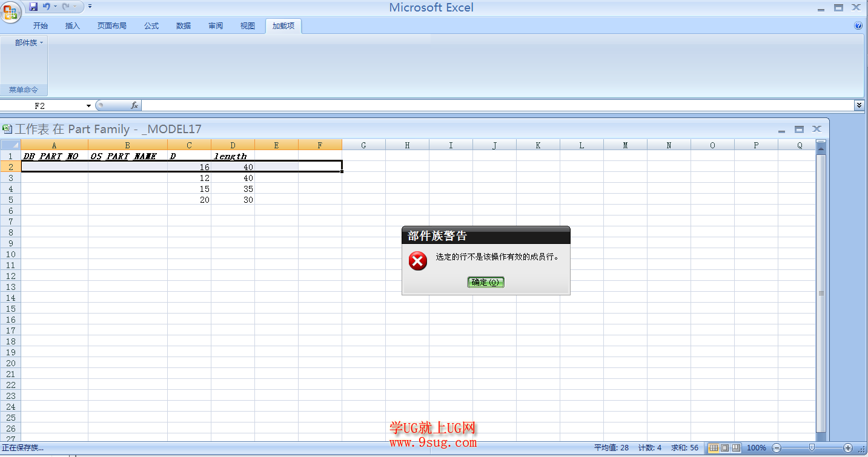This screenshot has height=457, width=868.
Task: Click the vertical scrollbar thumb
Action: click(821, 293)
